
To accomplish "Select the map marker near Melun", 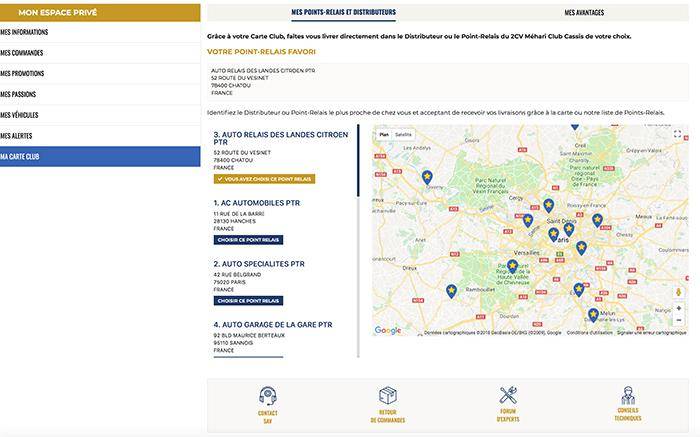I will point(593,315).
